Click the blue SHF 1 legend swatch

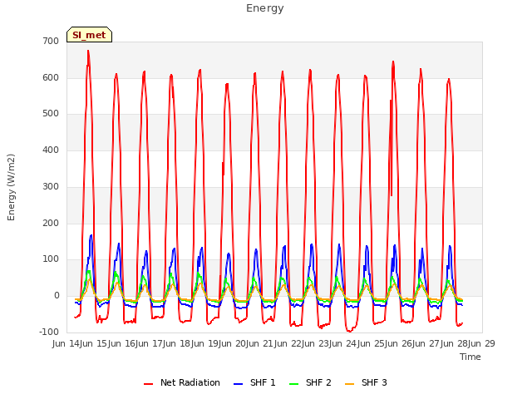coord(239,384)
